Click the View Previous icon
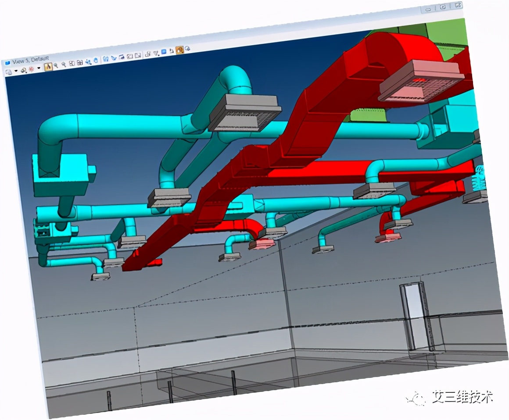 (x=130, y=56)
